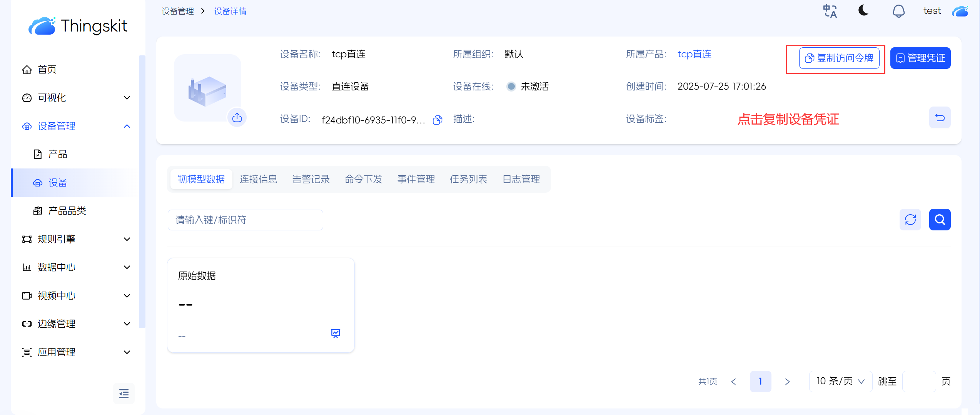Viewport: 980px width, 415px height.
Task: Click the key/identifier search input field
Action: [245, 220]
